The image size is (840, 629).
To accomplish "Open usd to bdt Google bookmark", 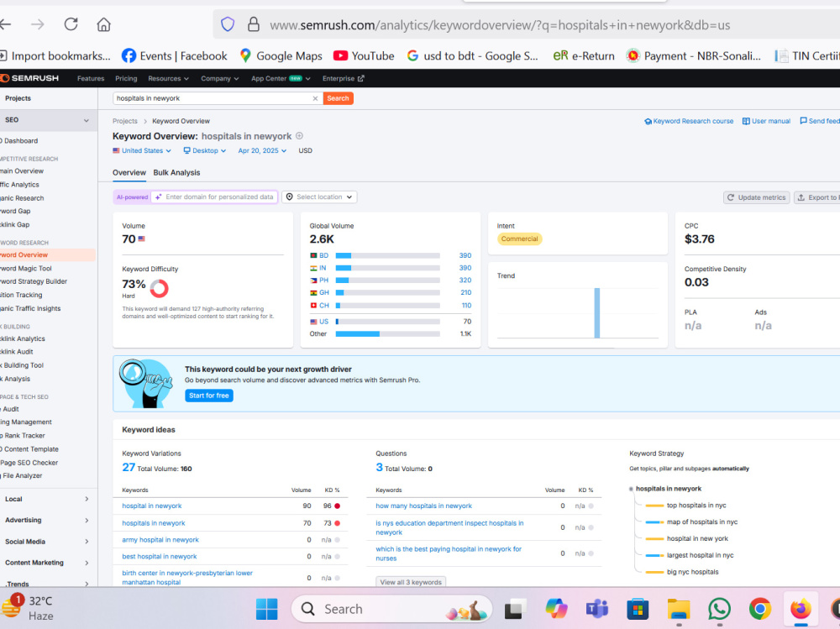I will tap(472, 55).
